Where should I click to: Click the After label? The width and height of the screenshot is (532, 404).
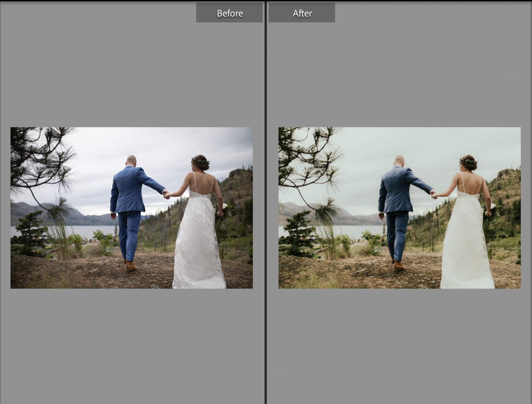(302, 13)
